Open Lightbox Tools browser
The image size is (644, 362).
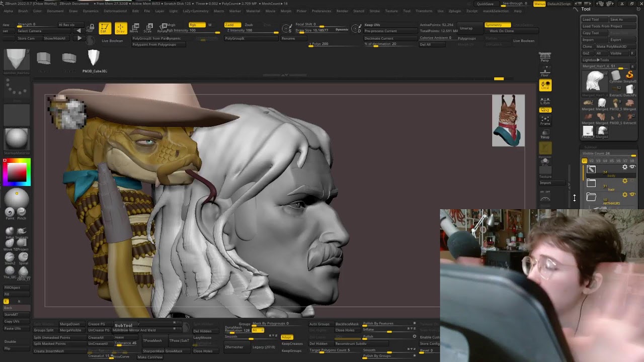pyautogui.click(x=596, y=60)
